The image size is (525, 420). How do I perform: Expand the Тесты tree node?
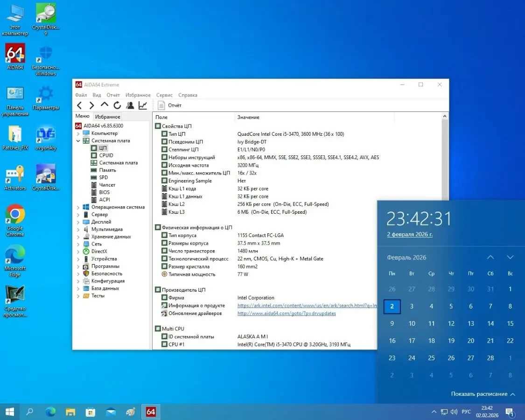(x=78, y=296)
